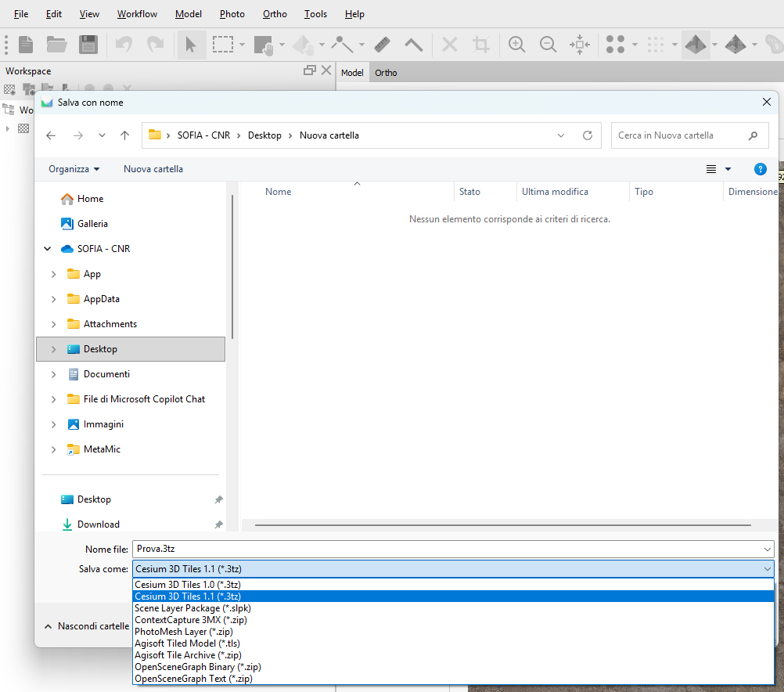Click the crop selection icon
784x692 pixels.
[481, 45]
